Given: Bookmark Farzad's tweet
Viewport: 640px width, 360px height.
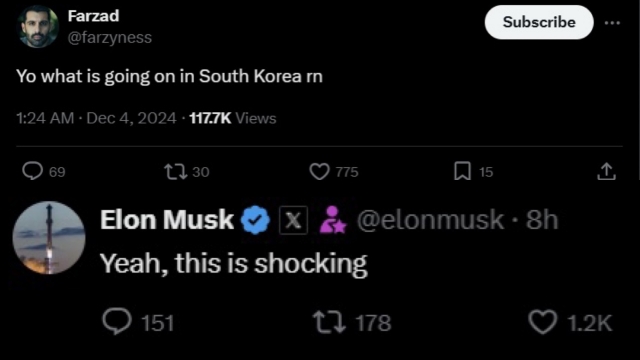Looking at the screenshot, I should 462,171.
